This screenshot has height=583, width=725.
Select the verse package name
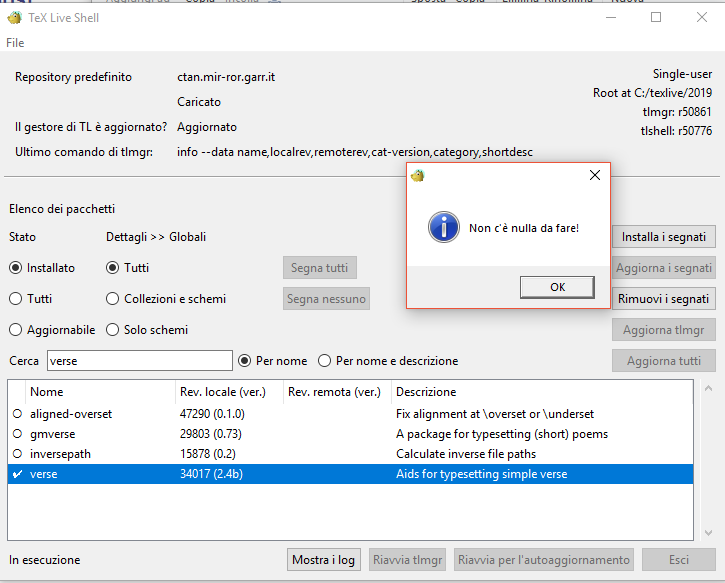click(x=44, y=474)
